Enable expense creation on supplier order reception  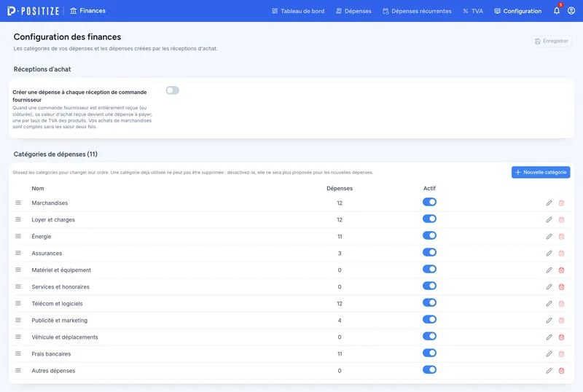pyautogui.click(x=173, y=90)
